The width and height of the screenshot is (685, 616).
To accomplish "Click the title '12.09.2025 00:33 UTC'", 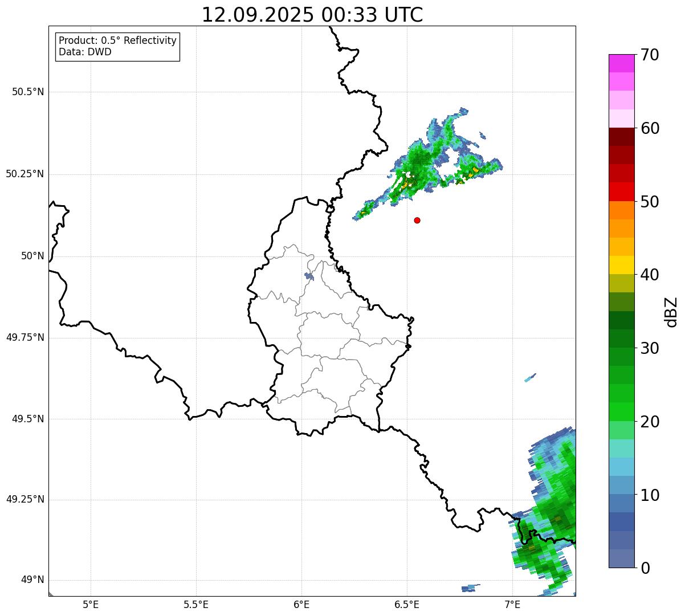I will (x=312, y=15).
